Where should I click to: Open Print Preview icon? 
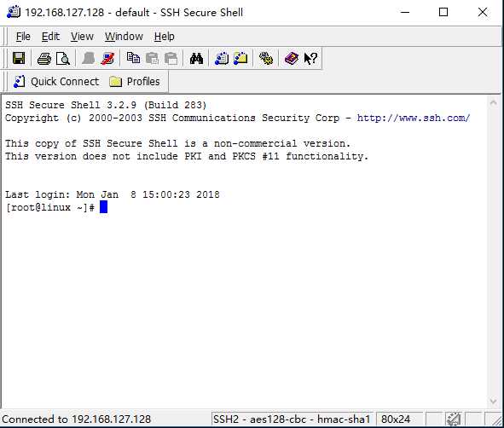pos(63,59)
